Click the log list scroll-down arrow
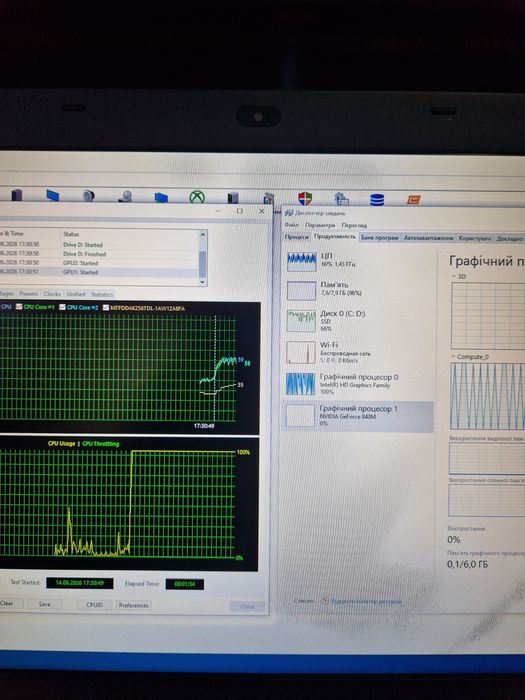 (x=203, y=282)
